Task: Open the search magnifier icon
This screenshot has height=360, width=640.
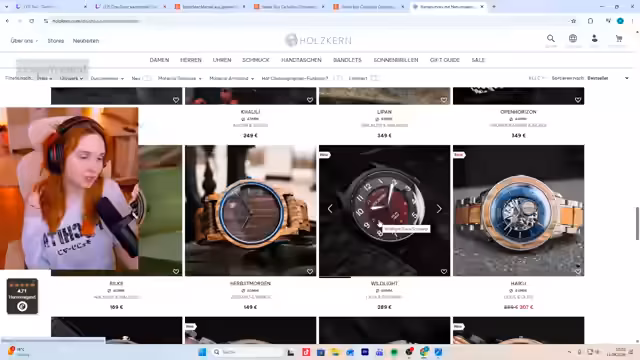Action: [551, 39]
